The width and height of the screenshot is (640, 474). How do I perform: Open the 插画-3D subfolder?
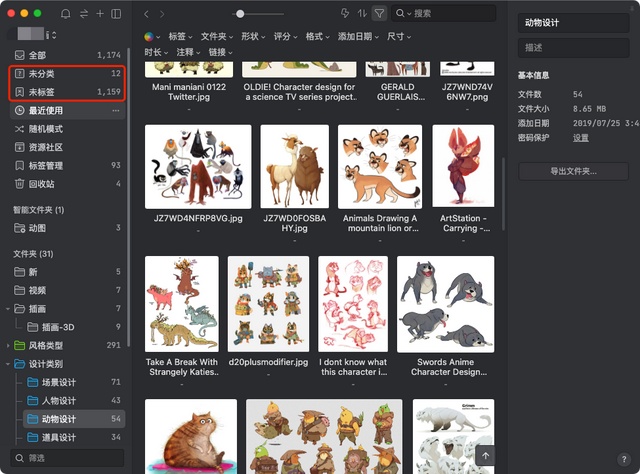point(74,327)
